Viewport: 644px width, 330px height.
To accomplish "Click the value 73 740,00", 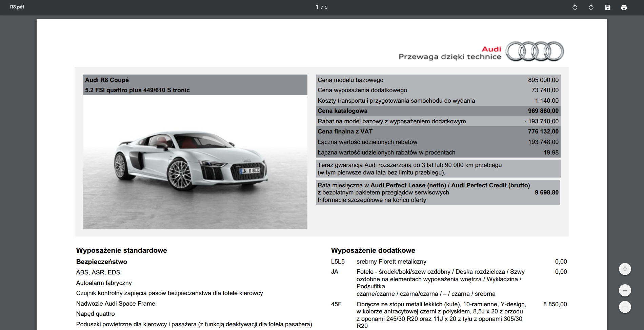I will click(x=545, y=90).
